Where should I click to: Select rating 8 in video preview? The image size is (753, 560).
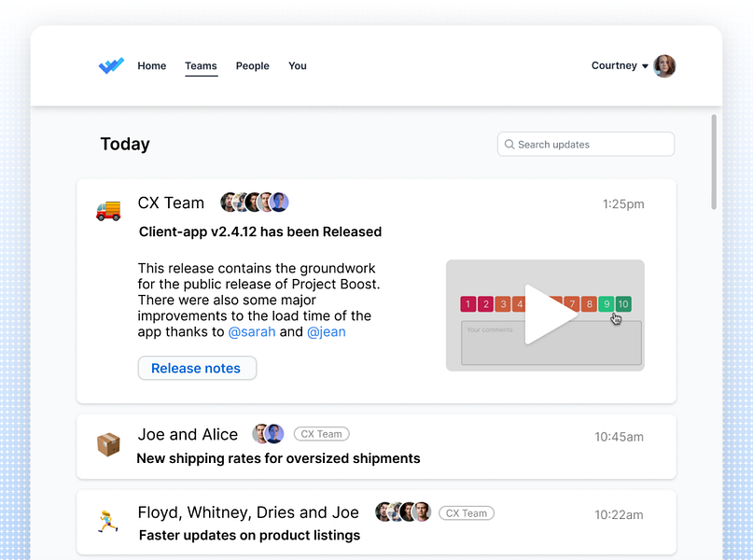pyautogui.click(x=589, y=303)
